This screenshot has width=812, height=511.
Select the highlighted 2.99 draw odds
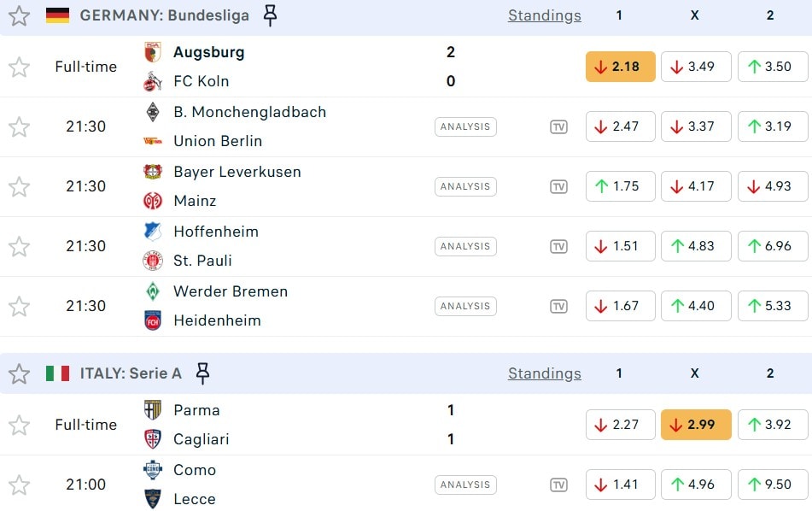695,425
